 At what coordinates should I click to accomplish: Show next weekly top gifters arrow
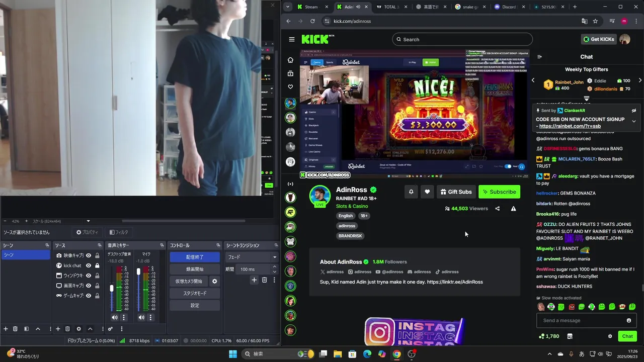(640, 80)
